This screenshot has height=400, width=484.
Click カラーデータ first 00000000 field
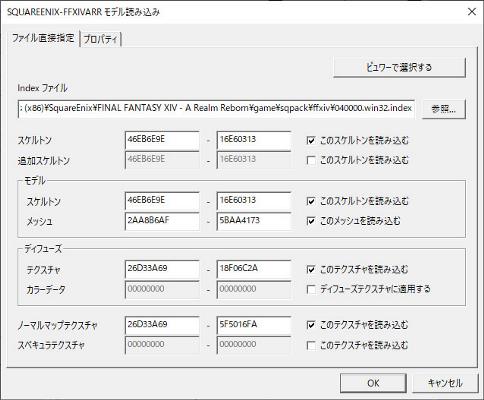pos(162,289)
